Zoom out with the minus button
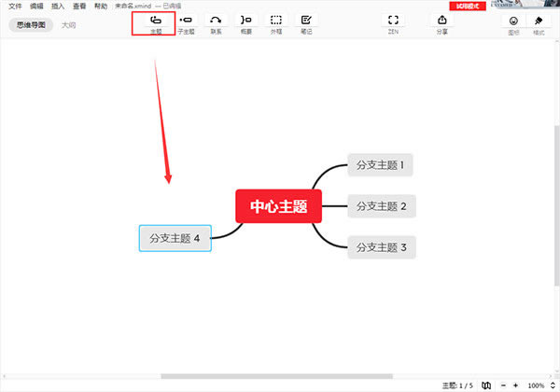The height and width of the screenshot is (392, 560). click(503, 385)
